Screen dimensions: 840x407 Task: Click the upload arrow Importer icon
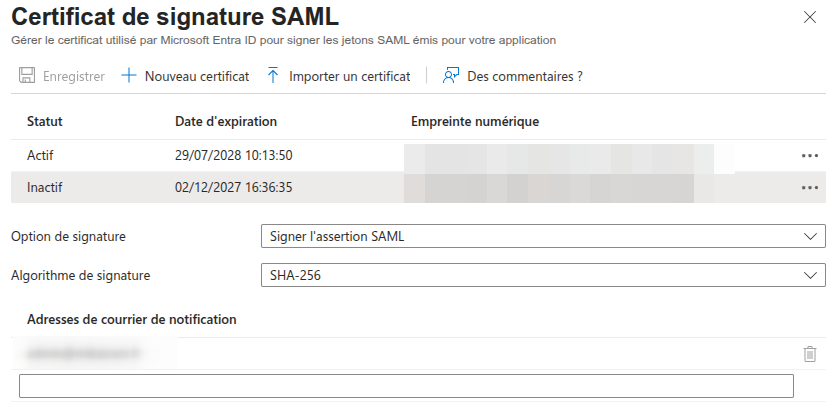273,76
